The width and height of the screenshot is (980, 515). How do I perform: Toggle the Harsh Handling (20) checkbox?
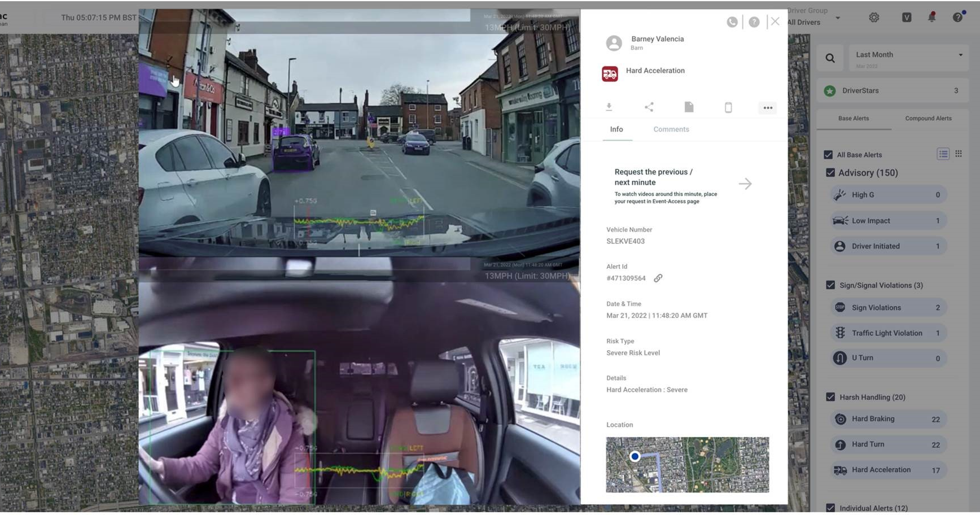coord(830,397)
